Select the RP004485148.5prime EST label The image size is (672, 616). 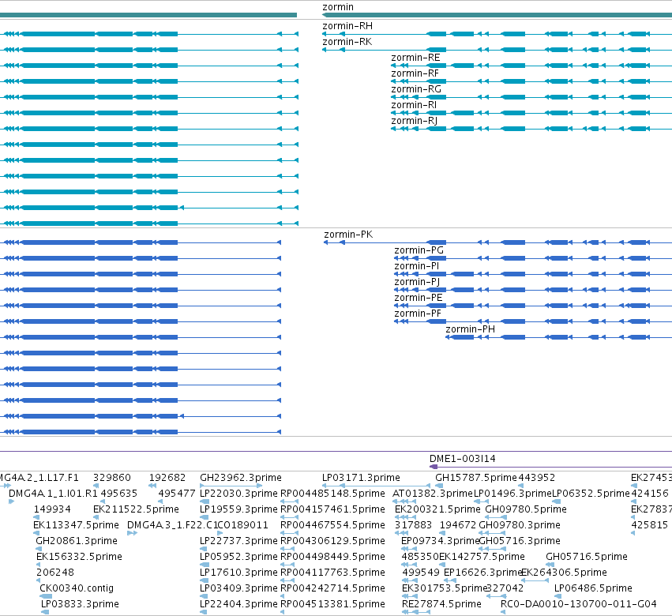(332, 494)
